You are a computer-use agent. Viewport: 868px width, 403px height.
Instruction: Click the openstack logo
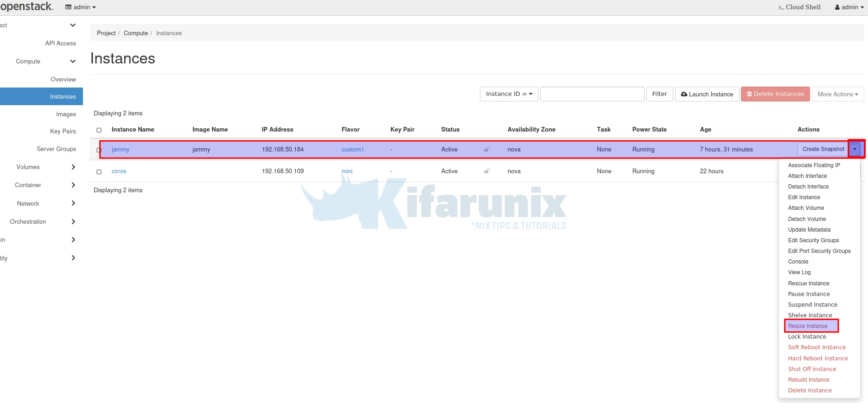(x=26, y=6)
